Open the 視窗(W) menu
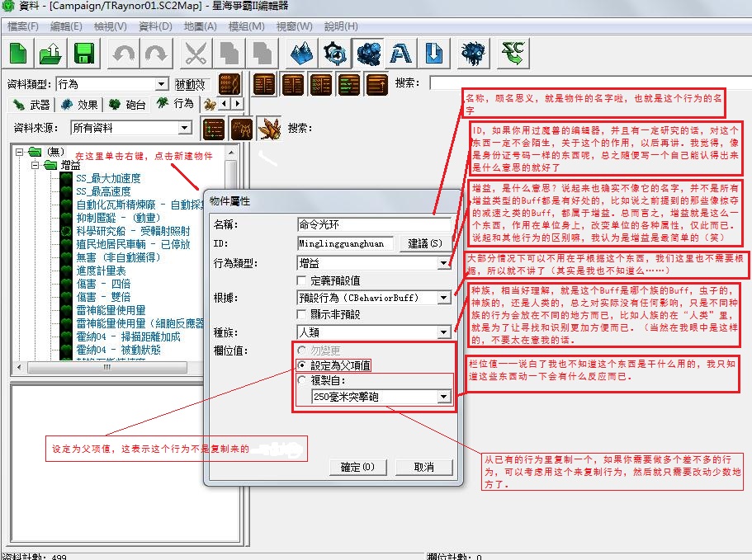Image resolution: width=752 pixels, height=560 pixels. (x=294, y=26)
